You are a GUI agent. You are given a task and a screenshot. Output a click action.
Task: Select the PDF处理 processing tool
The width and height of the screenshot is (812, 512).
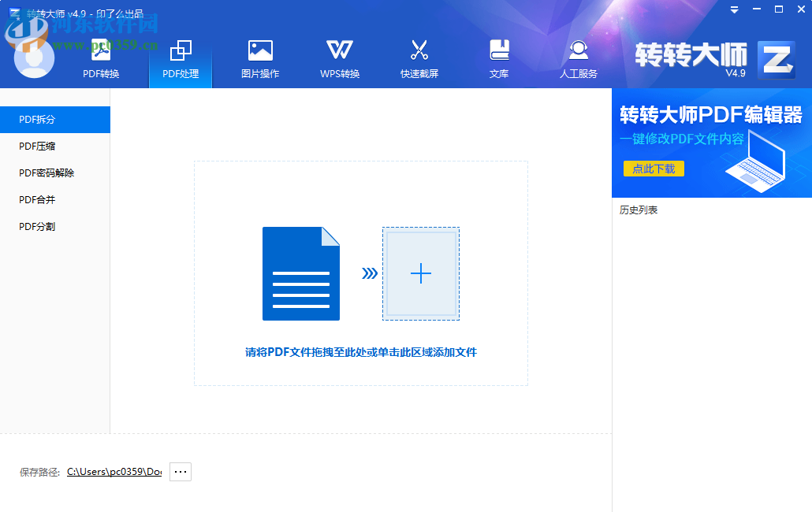(181, 58)
